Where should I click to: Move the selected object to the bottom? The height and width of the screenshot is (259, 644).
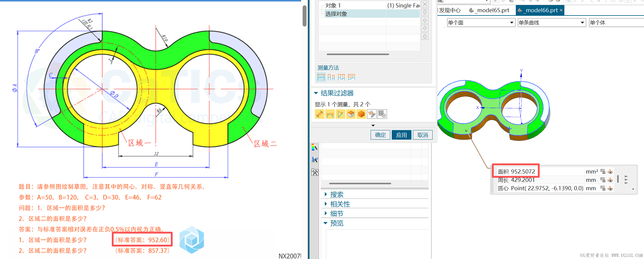tap(425, 36)
